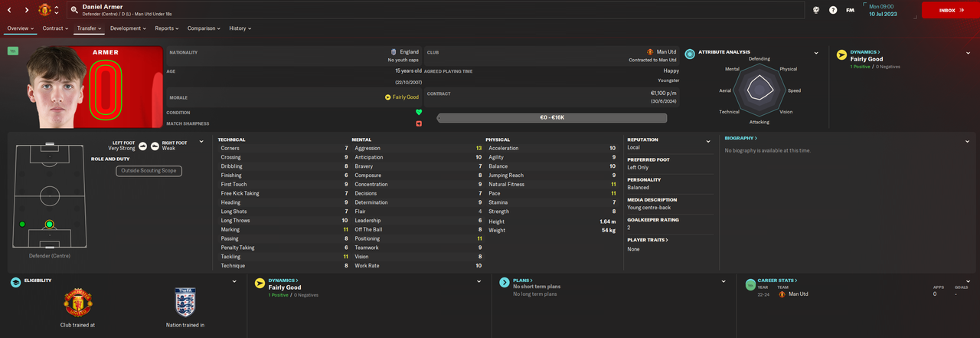This screenshot has height=338, width=980.
Task: Click the Man Utd badge in career stats
Action: pyautogui.click(x=782, y=294)
